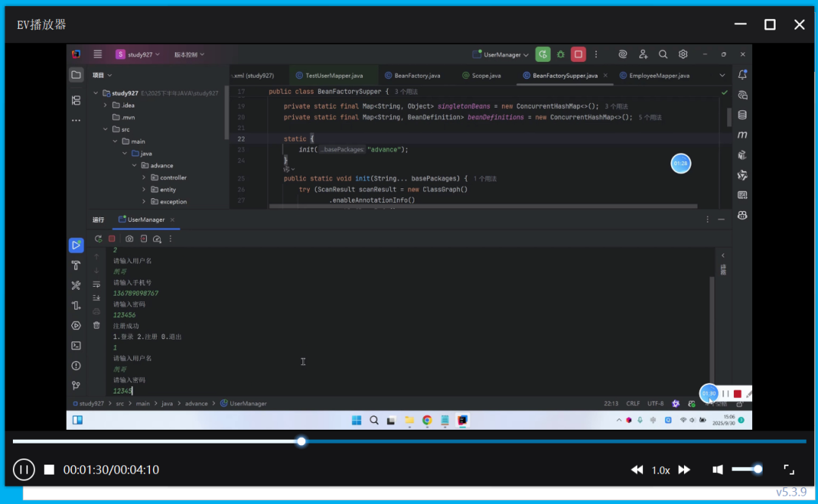Viewport: 818px width, 504px height.
Task: Click the fast-forward speed up icon
Action: coord(684,469)
